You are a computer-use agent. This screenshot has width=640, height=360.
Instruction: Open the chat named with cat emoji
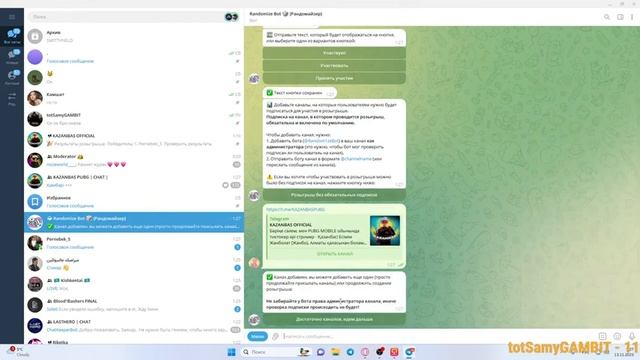coord(134,78)
